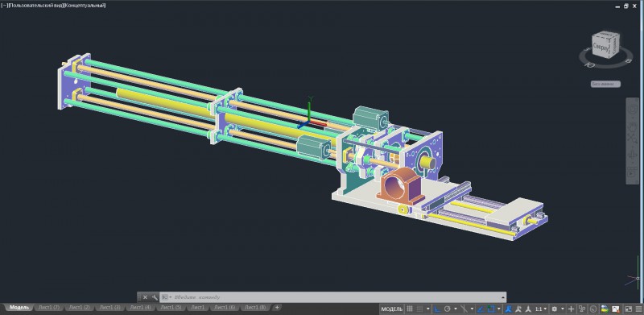644x315 pixels.
Task: Click the workspace switching gear icon
Action: [555, 309]
